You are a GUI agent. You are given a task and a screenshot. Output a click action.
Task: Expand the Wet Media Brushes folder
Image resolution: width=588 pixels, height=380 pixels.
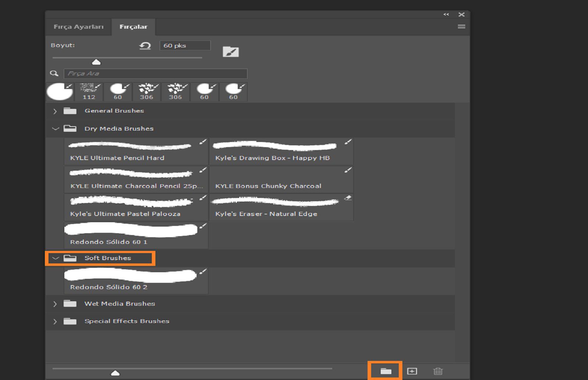click(x=55, y=304)
